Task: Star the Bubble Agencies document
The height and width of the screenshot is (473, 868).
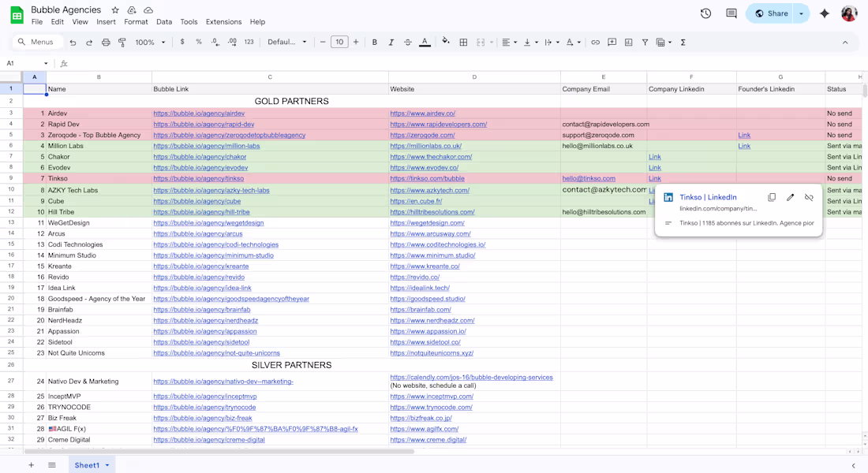Action: [115, 10]
